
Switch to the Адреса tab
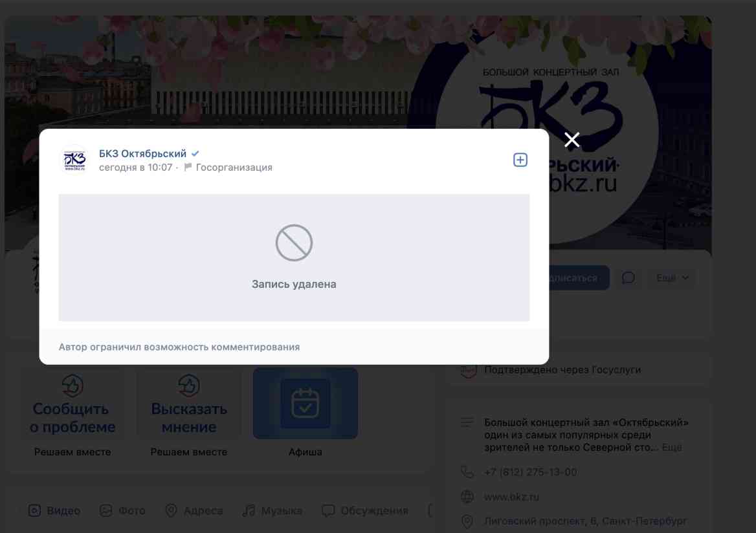click(194, 511)
